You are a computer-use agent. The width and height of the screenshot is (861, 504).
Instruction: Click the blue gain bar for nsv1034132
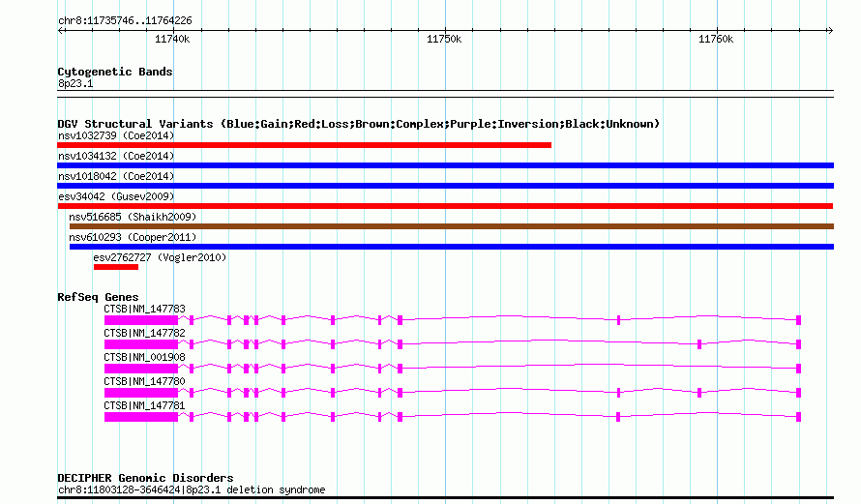[x=445, y=165]
